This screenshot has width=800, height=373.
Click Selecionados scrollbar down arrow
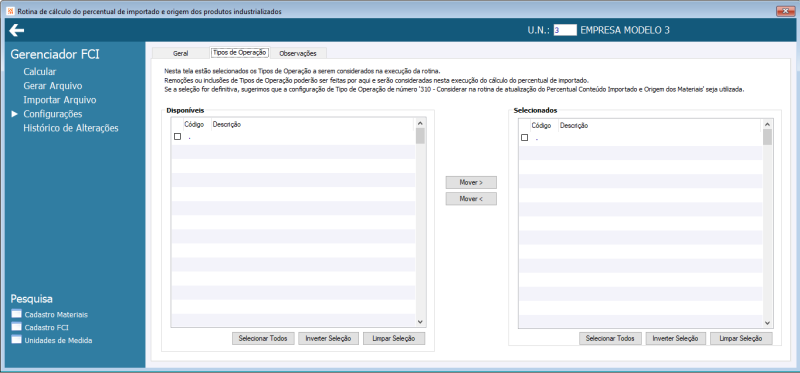(x=767, y=322)
